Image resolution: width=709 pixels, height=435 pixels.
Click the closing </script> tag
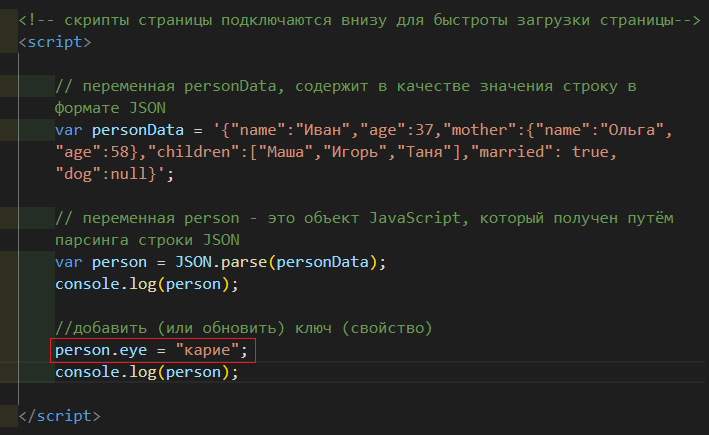click(x=59, y=416)
